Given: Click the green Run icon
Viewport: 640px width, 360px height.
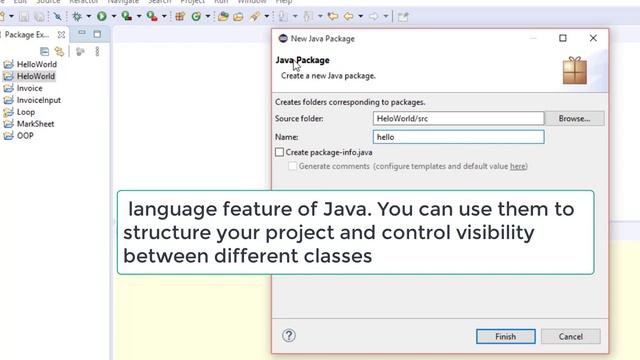Looking at the screenshot, I should [102, 16].
